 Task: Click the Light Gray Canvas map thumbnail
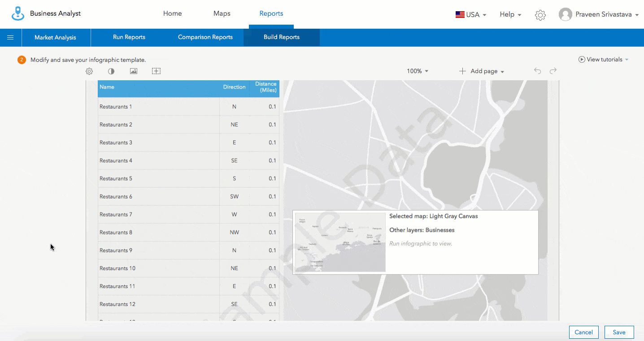click(340, 242)
